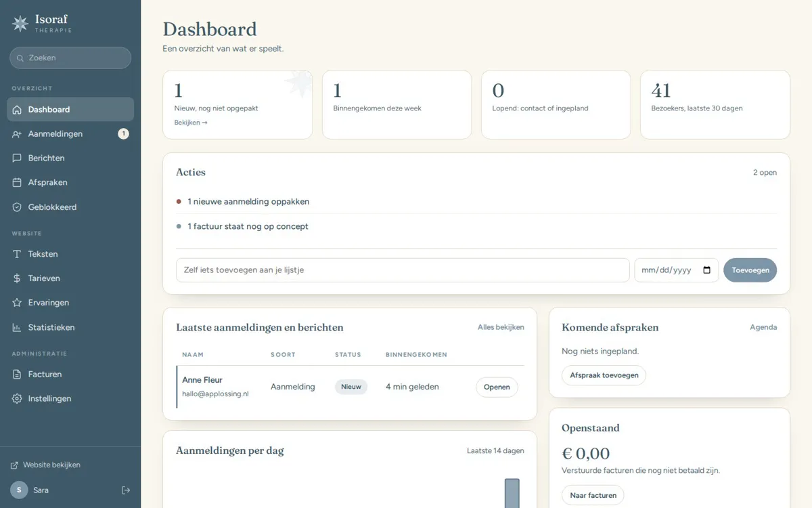Screen dimensions: 812x508
Task: Open Instellingen in the sidebar
Action: 70,398
